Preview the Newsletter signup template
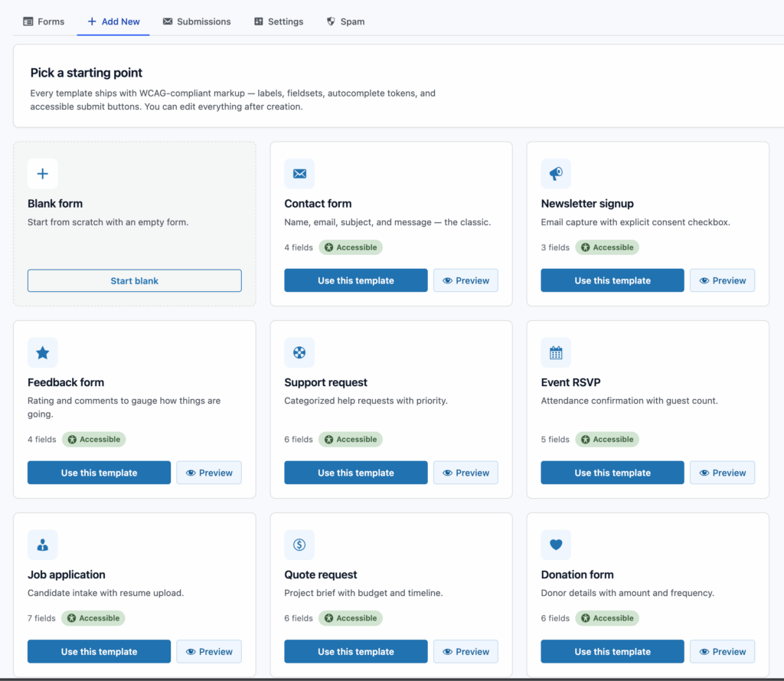 coord(723,280)
